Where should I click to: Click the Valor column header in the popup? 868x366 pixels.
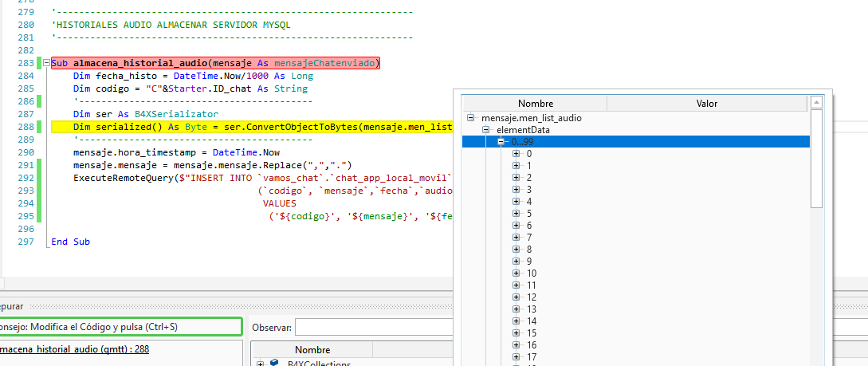707,104
